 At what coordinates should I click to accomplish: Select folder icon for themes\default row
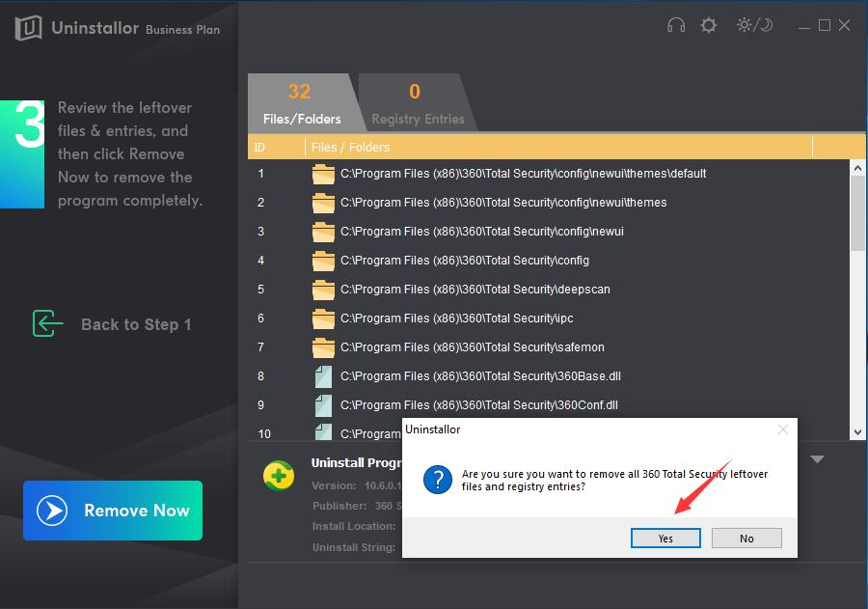[323, 175]
